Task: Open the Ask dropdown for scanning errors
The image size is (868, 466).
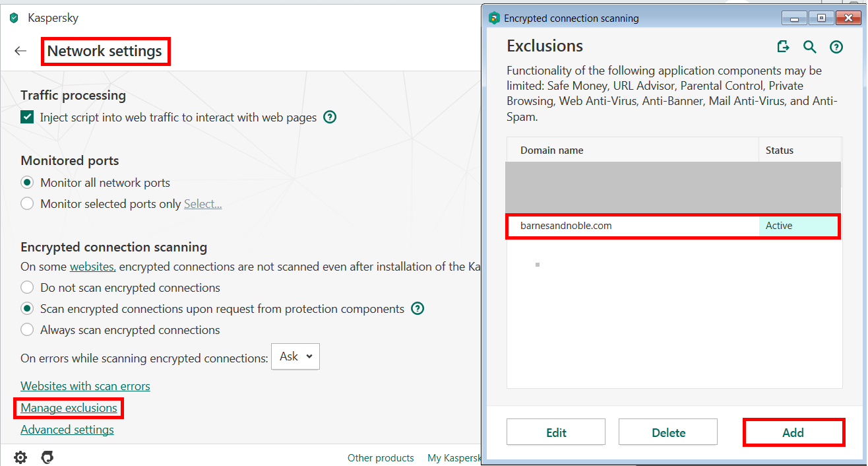Action: (x=295, y=356)
